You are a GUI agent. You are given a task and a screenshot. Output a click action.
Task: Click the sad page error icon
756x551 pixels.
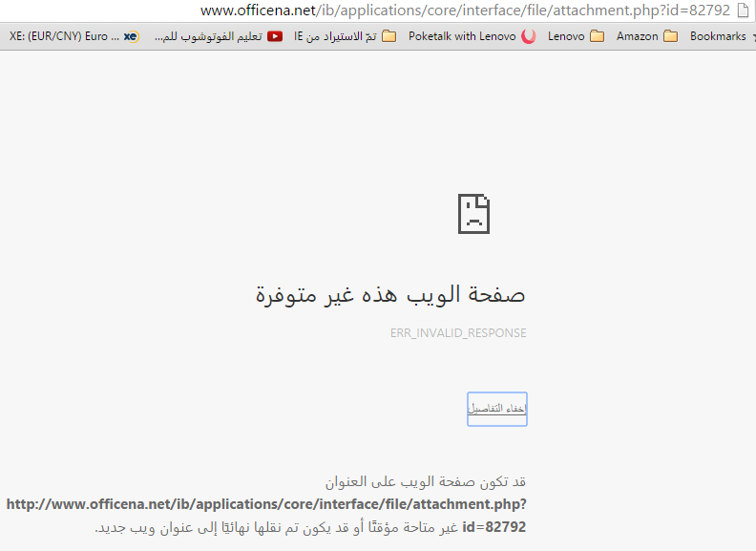(473, 214)
